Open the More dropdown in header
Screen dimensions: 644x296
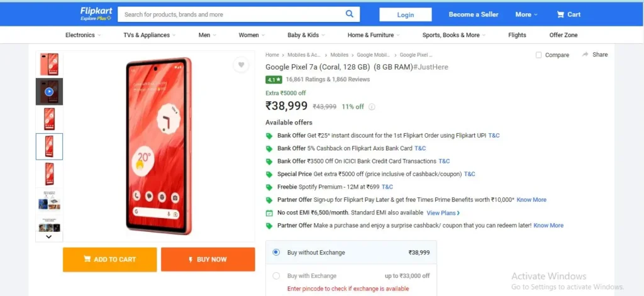click(526, 14)
